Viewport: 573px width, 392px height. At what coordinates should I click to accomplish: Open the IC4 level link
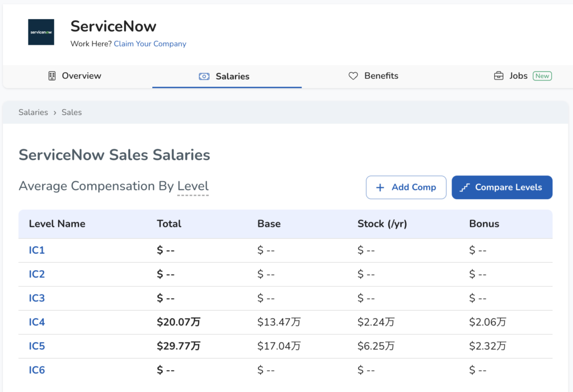tap(37, 322)
